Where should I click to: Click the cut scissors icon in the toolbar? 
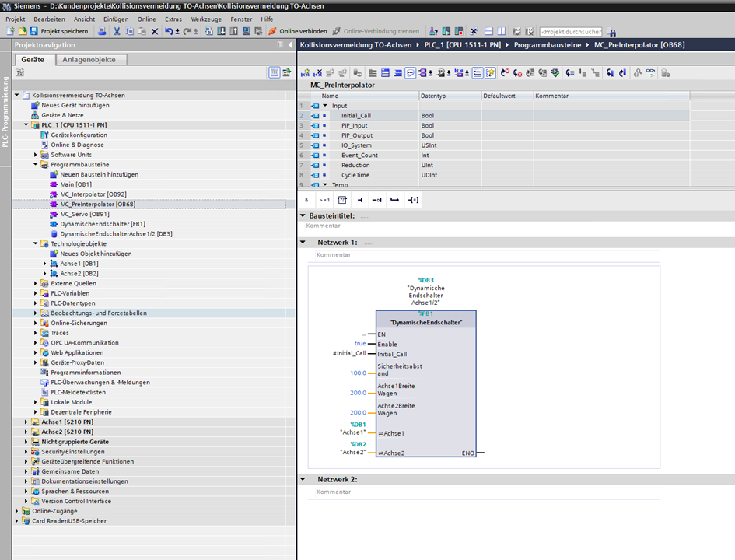tap(117, 31)
